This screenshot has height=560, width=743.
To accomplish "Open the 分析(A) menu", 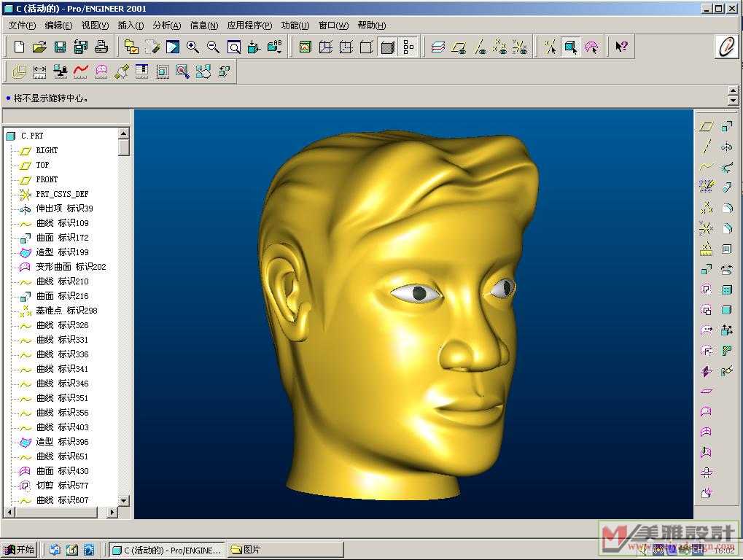I will (x=167, y=25).
